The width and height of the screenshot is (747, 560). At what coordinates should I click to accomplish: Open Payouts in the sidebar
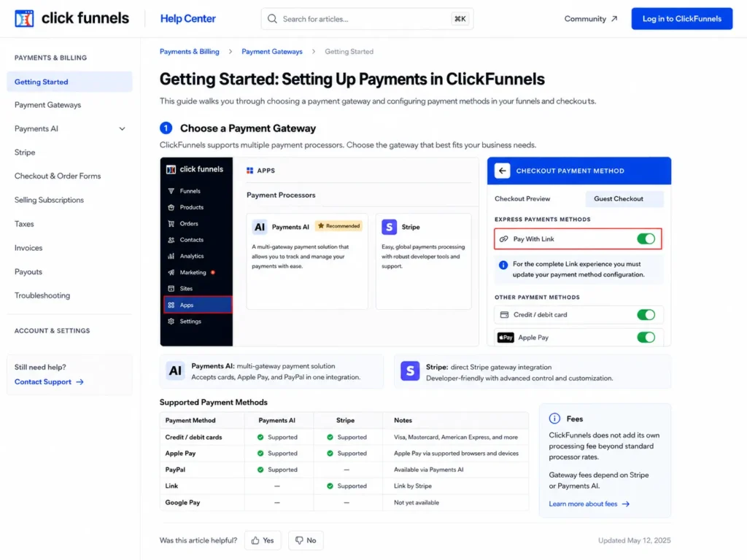[x=28, y=272]
